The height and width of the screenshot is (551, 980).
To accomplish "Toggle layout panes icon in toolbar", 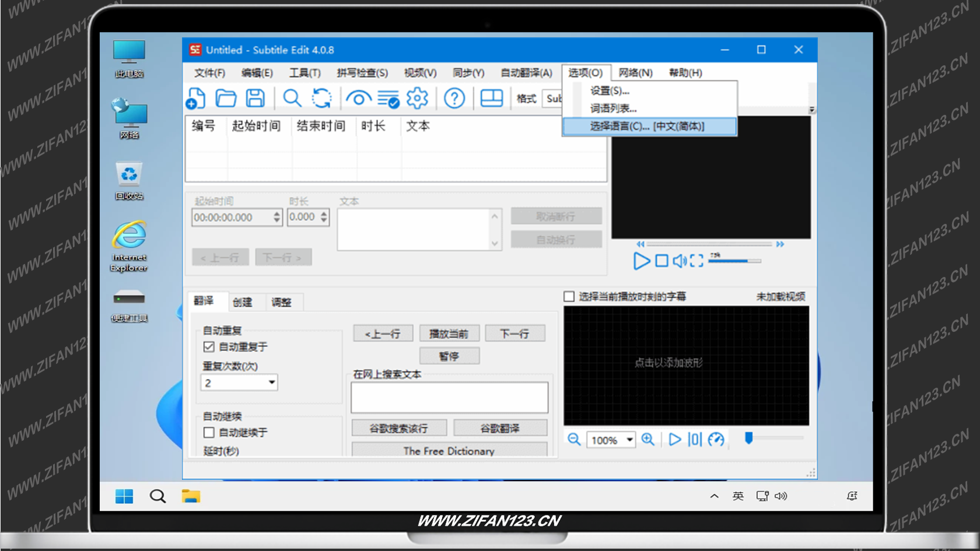I will point(492,99).
